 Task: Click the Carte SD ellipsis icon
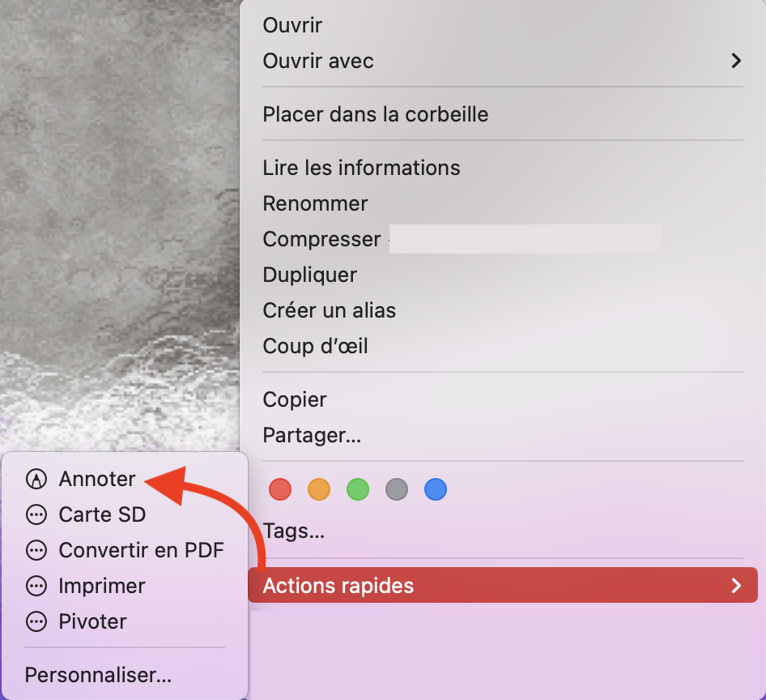[x=36, y=515]
